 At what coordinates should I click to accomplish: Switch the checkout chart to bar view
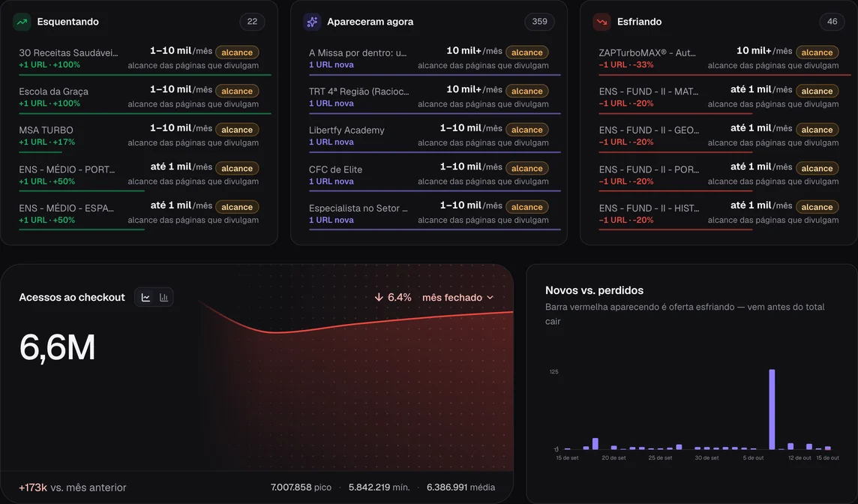pos(163,297)
